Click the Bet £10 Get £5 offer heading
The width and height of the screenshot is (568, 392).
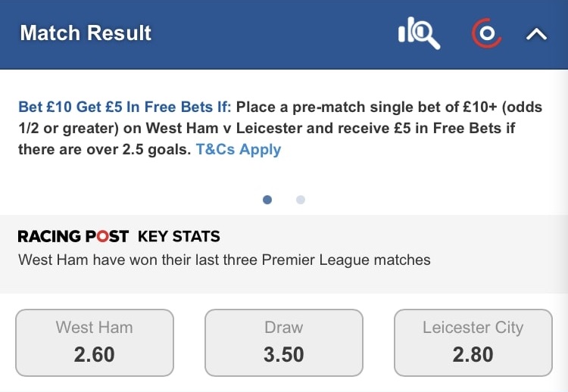[x=125, y=107]
